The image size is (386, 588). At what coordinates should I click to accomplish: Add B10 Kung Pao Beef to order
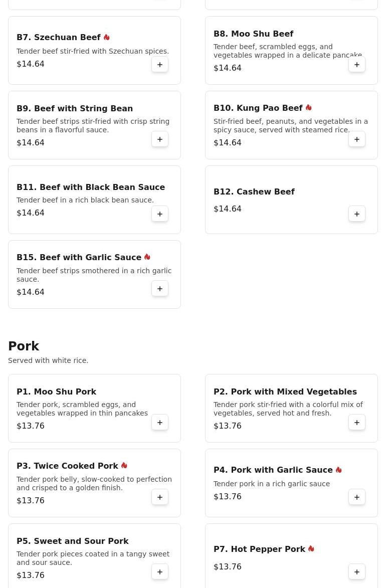[x=357, y=139]
